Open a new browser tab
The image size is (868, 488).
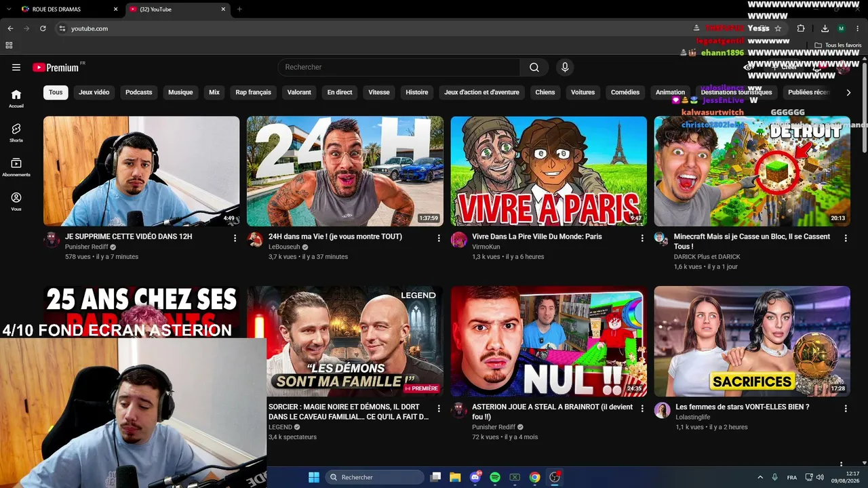pyautogui.click(x=239, y=9)
